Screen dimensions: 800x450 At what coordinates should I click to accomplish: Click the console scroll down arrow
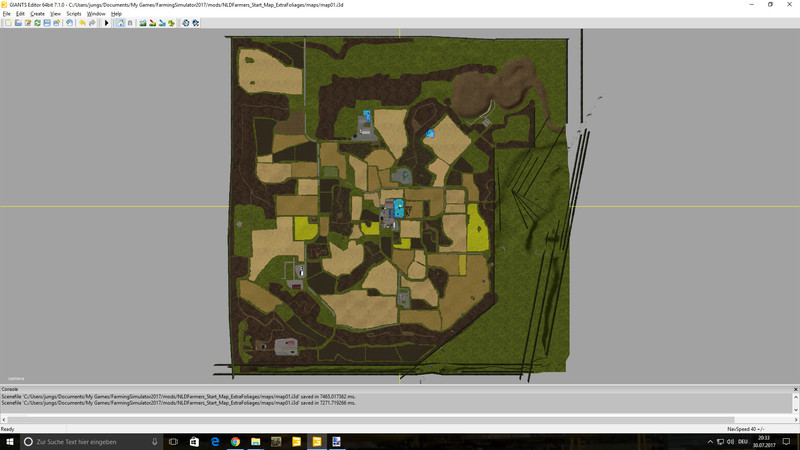[x=795, y=412]
